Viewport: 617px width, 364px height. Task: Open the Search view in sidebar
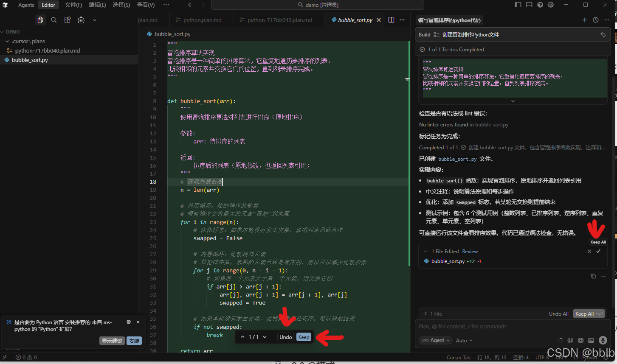point(54,20)
